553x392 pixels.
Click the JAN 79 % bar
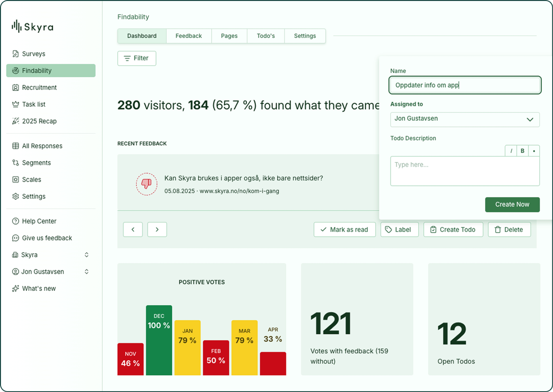coord(188,348)
